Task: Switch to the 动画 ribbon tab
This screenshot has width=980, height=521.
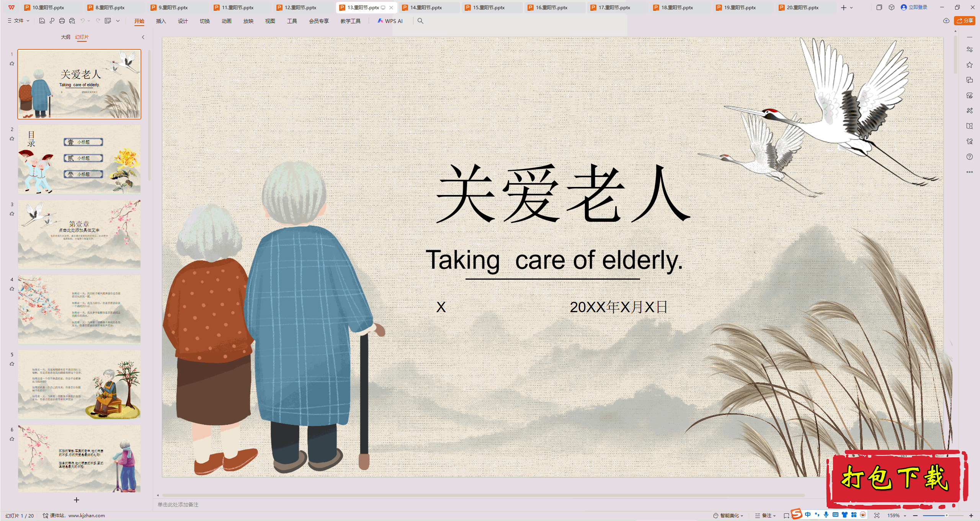Action: click(x=227, y=21)
